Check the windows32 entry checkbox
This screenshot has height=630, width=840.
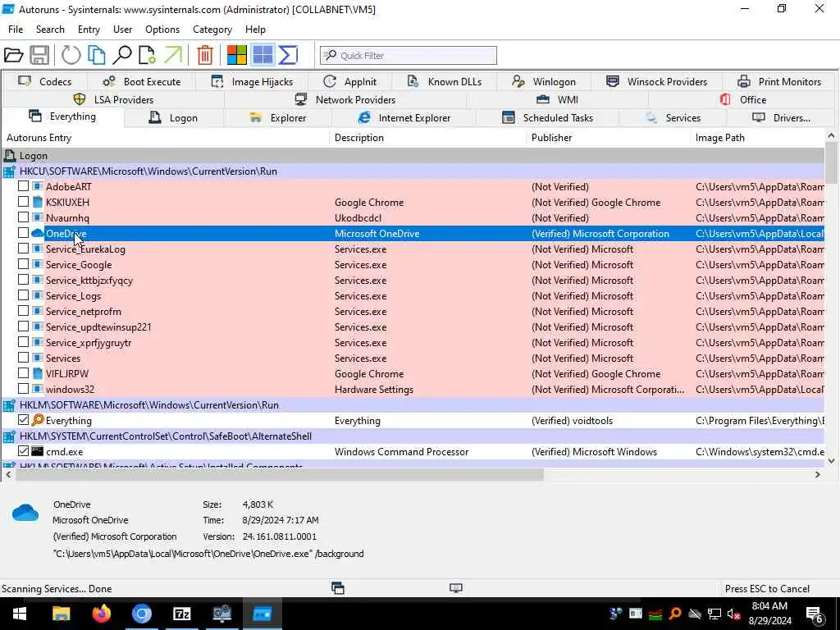pos(23,389)
